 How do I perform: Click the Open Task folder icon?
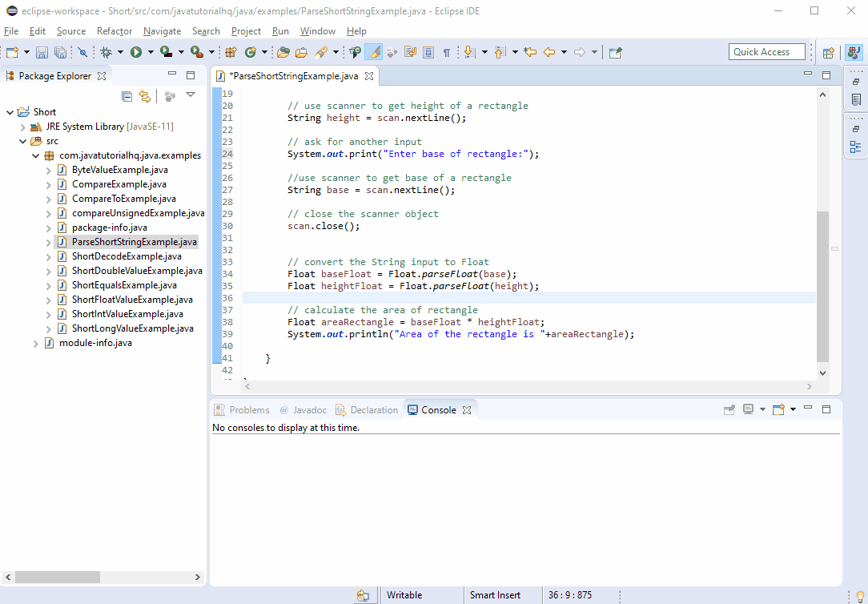point(302,52)
